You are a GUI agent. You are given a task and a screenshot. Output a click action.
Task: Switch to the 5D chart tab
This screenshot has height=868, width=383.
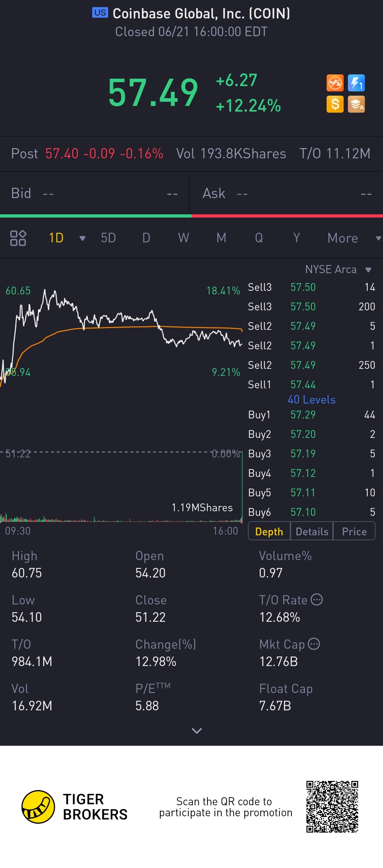pos(109,238)
